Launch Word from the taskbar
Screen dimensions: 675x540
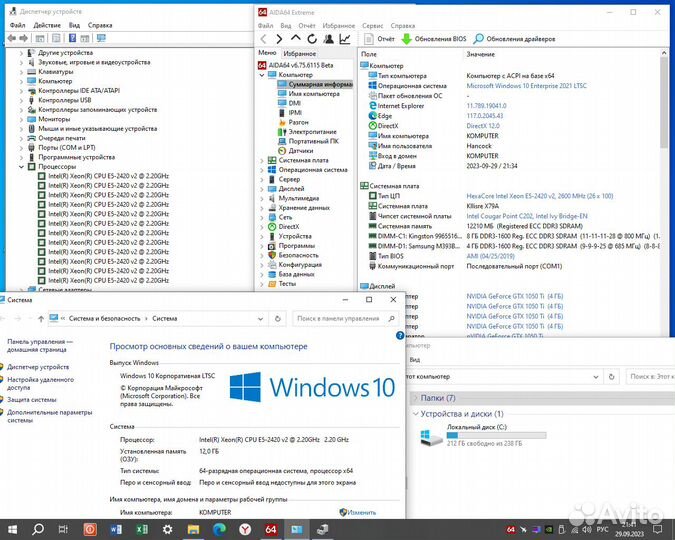[116, 529]
